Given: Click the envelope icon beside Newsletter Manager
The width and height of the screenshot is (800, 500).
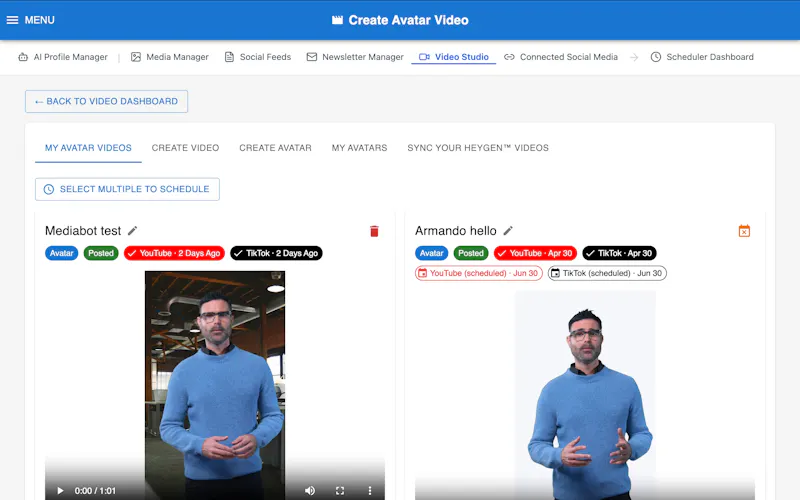Looking at the screenshot, I should [x=312, y=57].
